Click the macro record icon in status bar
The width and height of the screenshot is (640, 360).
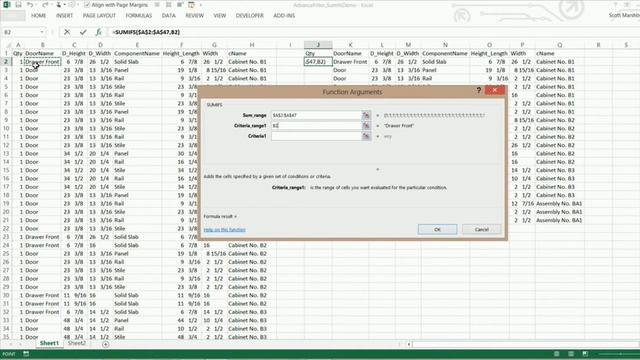(26, 354)
